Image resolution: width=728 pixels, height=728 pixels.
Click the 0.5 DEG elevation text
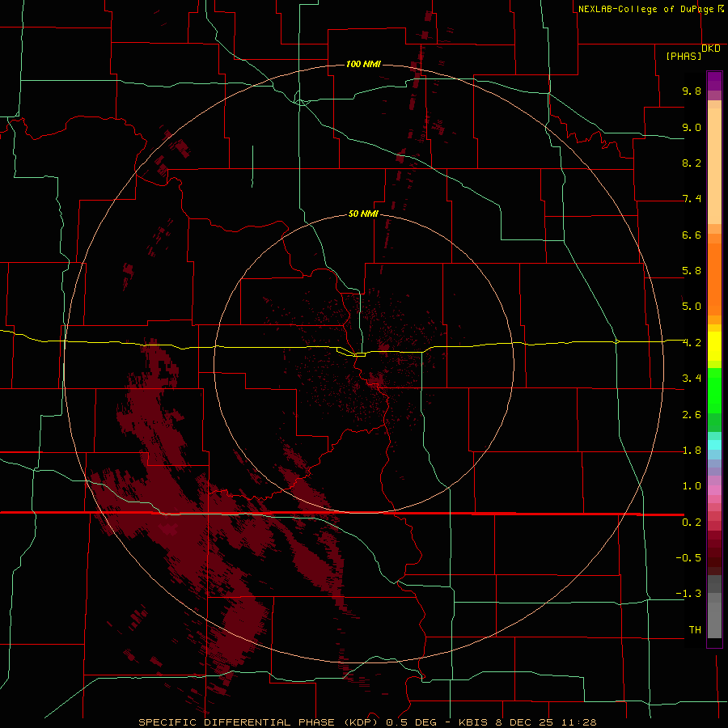tap(412, 722)
